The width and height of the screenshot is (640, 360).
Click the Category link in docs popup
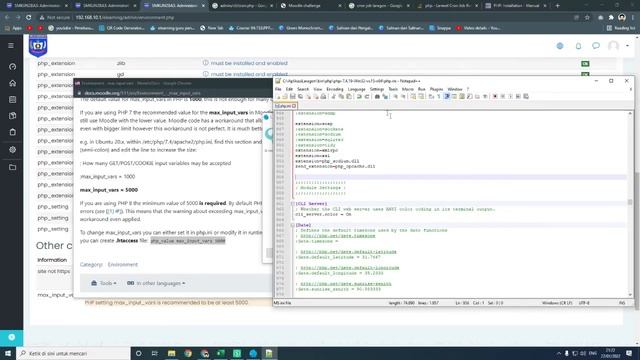[x=91, y=264]
